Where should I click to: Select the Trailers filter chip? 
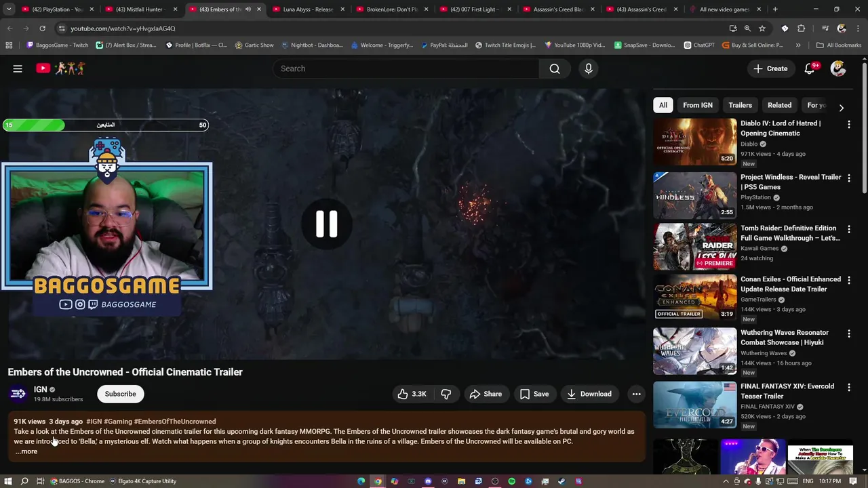click(740, 105)
